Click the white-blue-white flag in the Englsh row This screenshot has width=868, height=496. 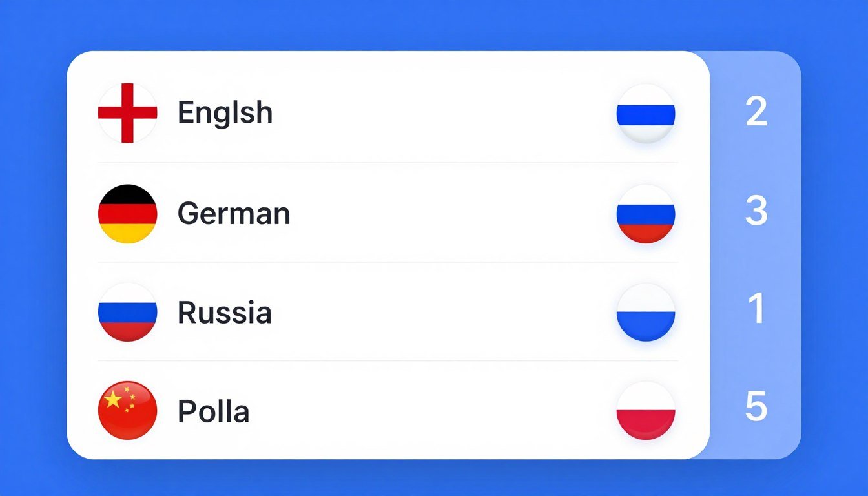tap(646, 114)
